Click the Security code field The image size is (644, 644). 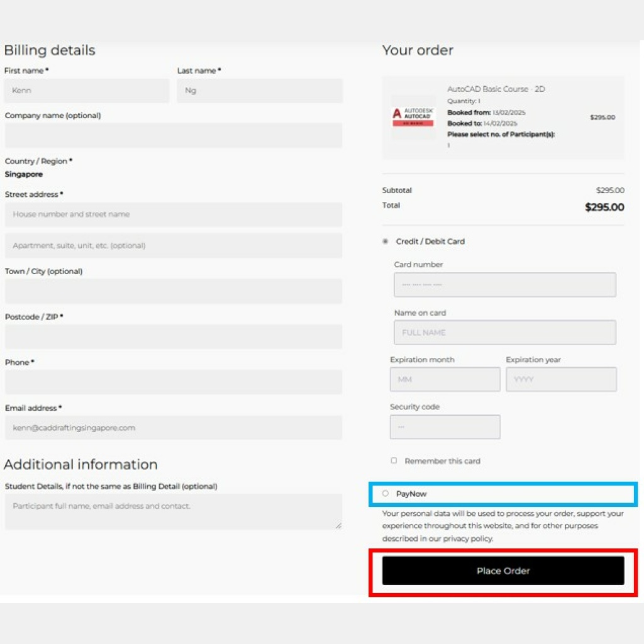(445, 426)
